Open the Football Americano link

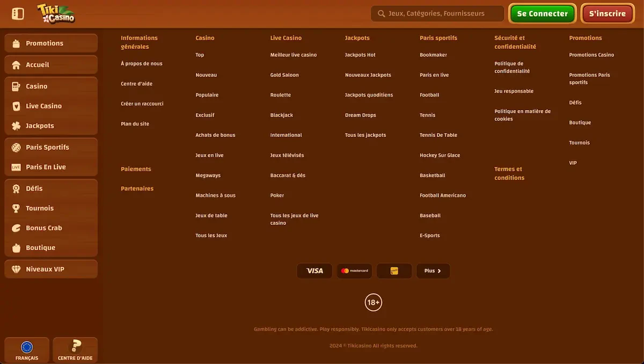pyautogui.click(x=443, y=195)
